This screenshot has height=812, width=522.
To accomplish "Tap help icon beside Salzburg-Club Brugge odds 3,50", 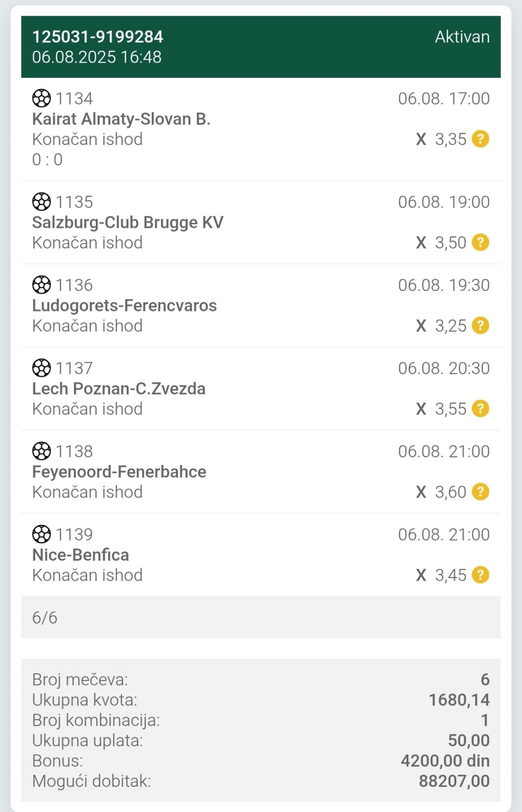I will pos(480,243).
